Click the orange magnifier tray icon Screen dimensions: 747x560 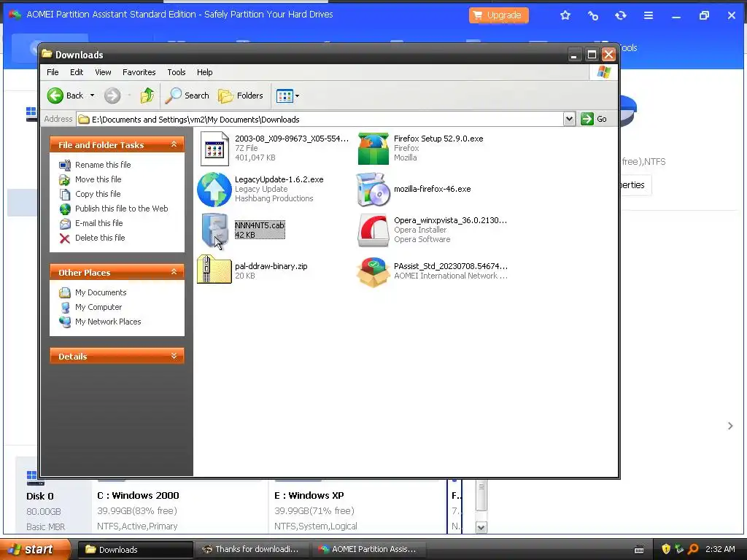693,549
